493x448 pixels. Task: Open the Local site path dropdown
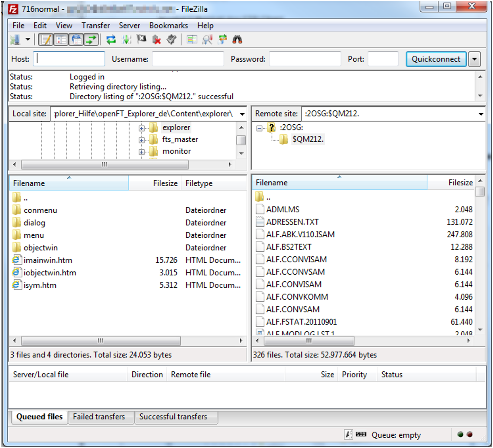[x=242, y=114]
